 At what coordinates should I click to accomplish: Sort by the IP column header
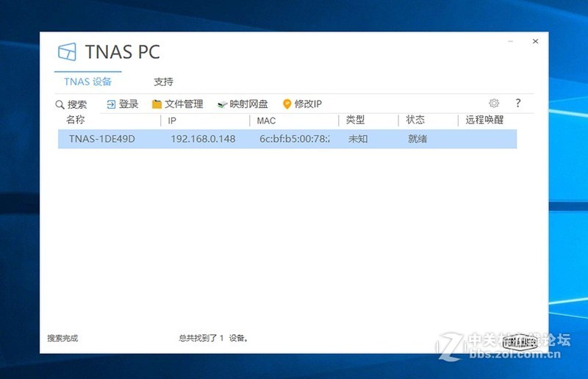pos(172,120)
